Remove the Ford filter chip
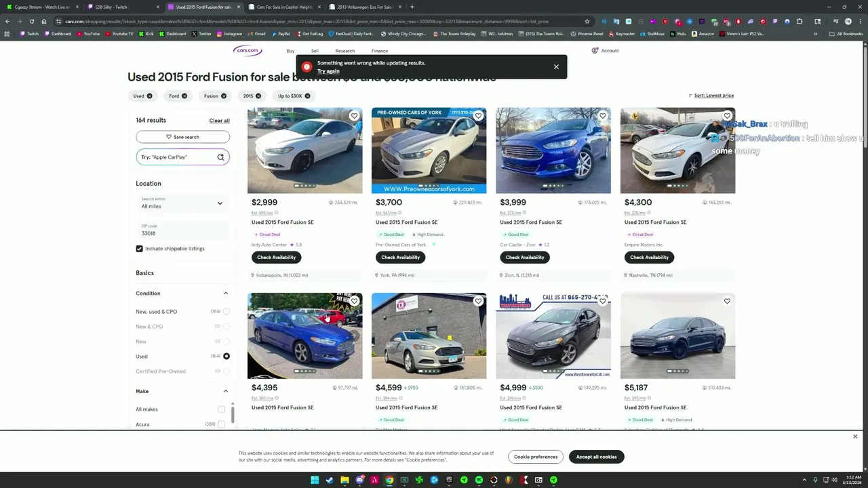Screen dimensions: 868x488 [x=184, y=96]
